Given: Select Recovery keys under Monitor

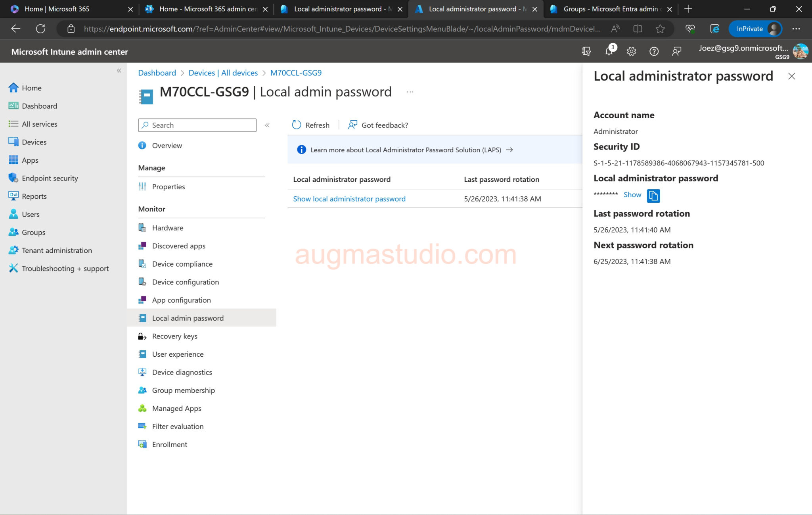Looking at the screenshot, I should pyautogui.click(x=174, y=336).
